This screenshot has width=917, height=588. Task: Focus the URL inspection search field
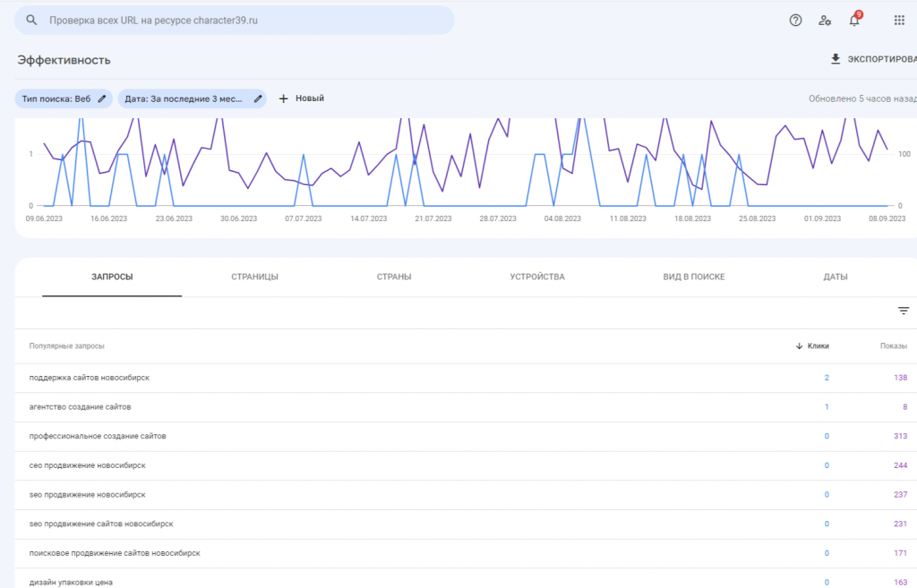coord(242,20)
